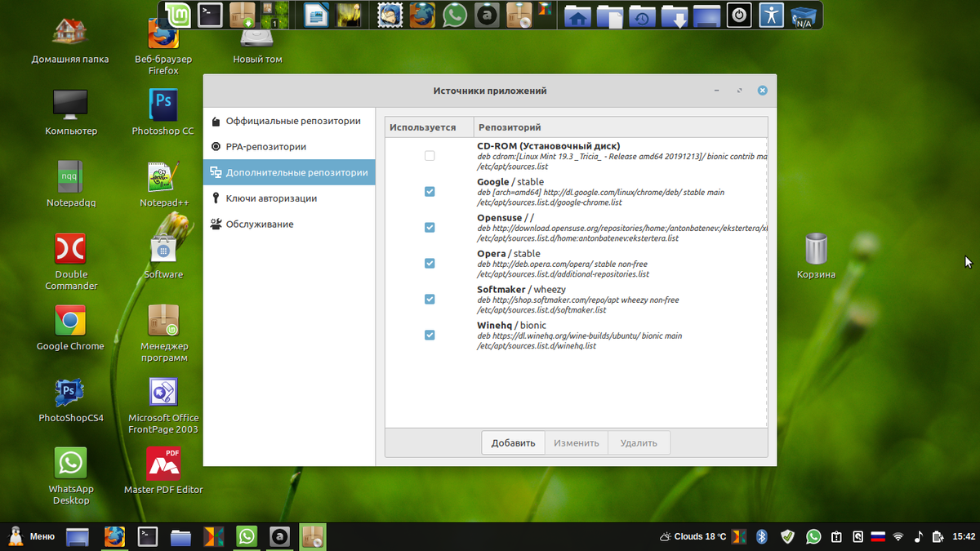Open terminal in bottom taskbar
The image size is (980, 551).
(147, 536)
